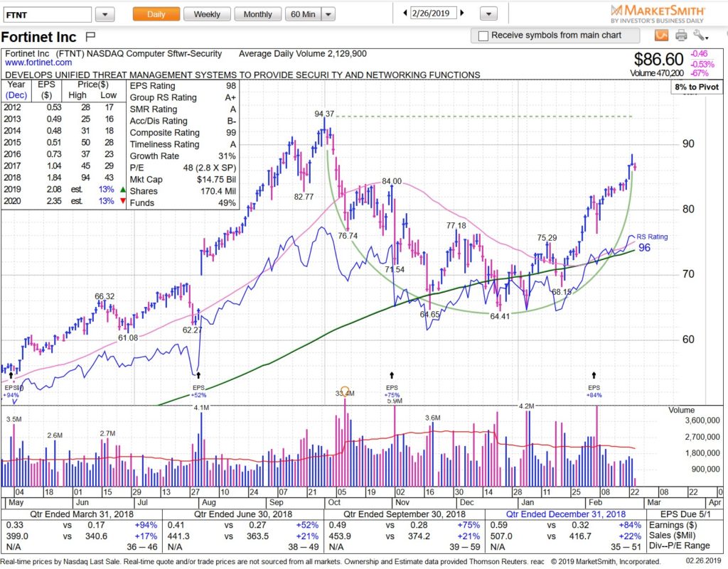
Task: Click the Mkt Cap $14.75 Bil row
Action: (x=183, y=180)
